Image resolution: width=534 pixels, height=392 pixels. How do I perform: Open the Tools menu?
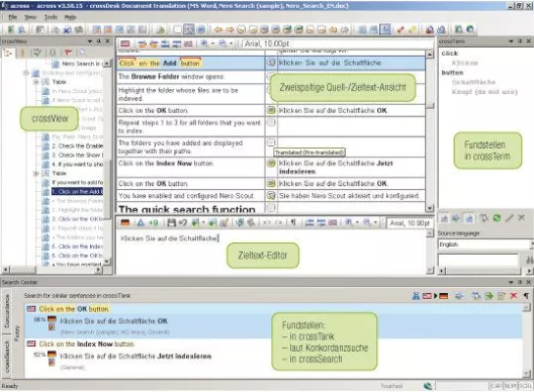click(51, 17)
